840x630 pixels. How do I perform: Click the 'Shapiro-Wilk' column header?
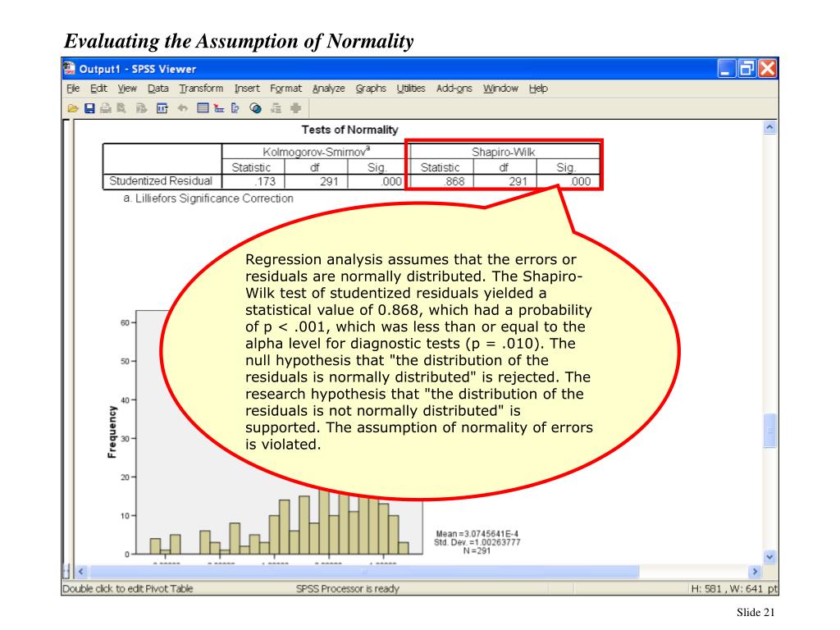coord(503,152)
